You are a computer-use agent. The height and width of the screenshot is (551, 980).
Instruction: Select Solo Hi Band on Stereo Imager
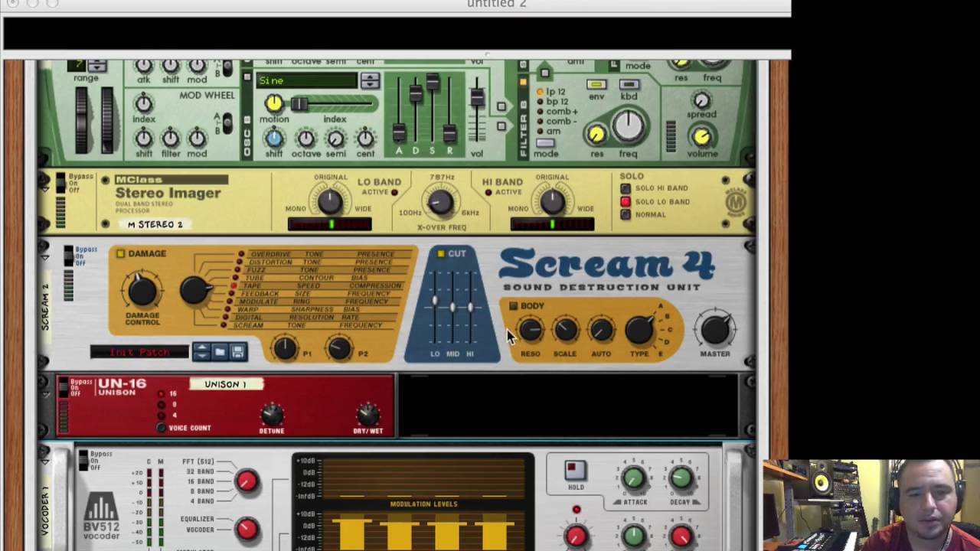coord(626,188)
